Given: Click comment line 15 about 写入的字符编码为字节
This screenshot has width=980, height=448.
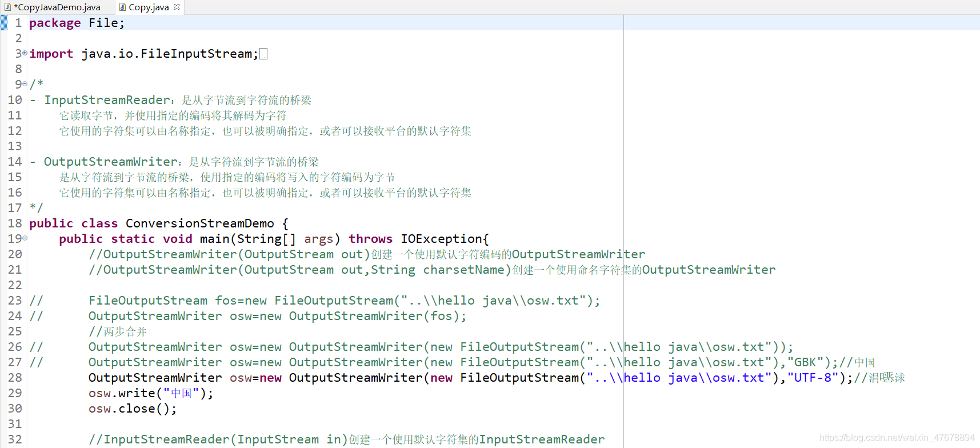Looking at the screenshot, I should point(227,177).
